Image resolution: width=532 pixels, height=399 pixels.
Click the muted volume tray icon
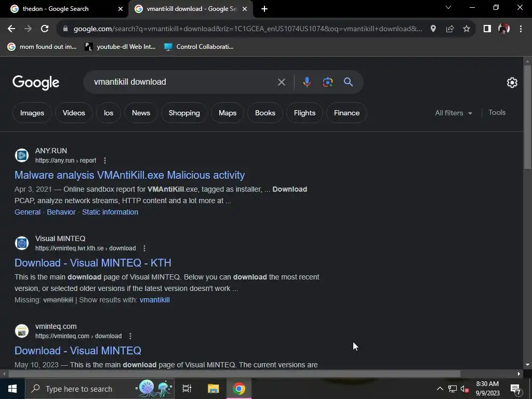[464, 389]
